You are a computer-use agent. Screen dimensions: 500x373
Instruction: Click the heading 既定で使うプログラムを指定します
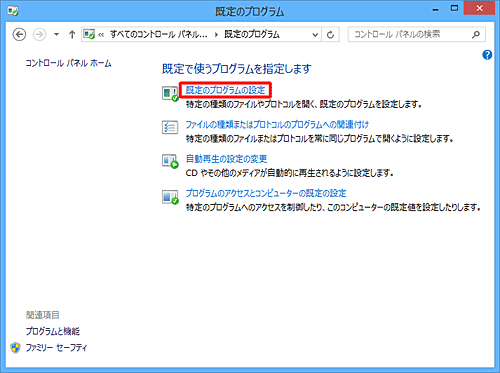tap(237, 69)
